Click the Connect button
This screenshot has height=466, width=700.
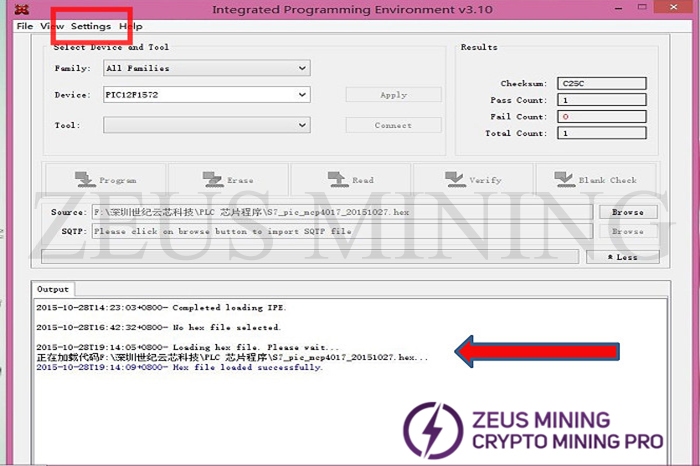click(x=393, y=126)
